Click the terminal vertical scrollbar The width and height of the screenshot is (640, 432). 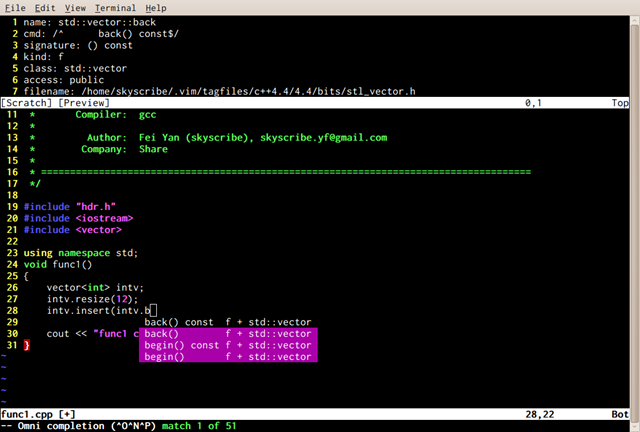tap(635, 224)
